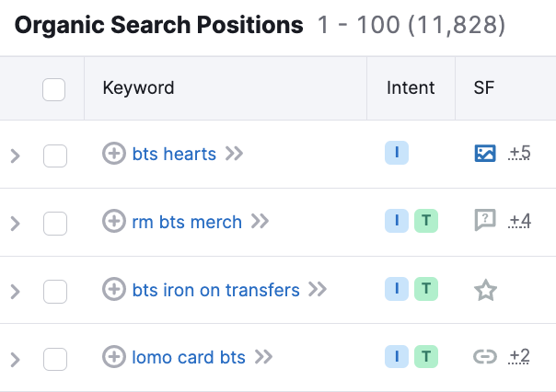This screenshot has height=392, width=556.
Task: Show +5 more SERP features for bts hearts
Action: point(519,153)
